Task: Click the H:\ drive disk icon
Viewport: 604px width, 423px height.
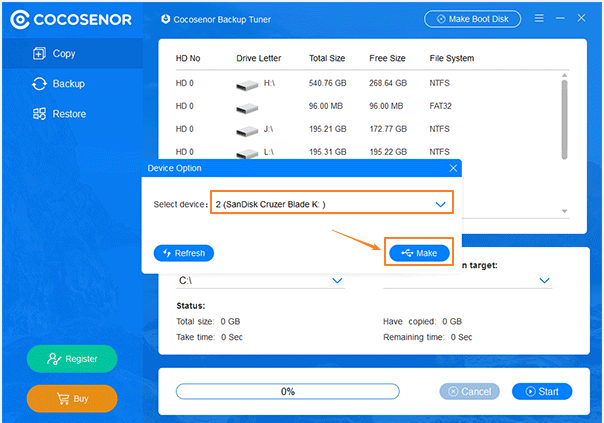Action: click(x=247, y=85)
